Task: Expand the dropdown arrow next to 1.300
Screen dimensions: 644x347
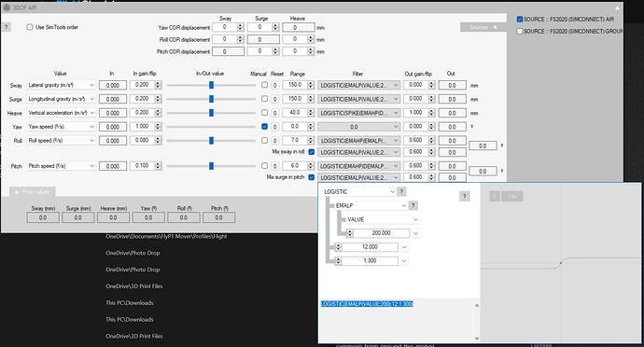Action: (404, 261)
